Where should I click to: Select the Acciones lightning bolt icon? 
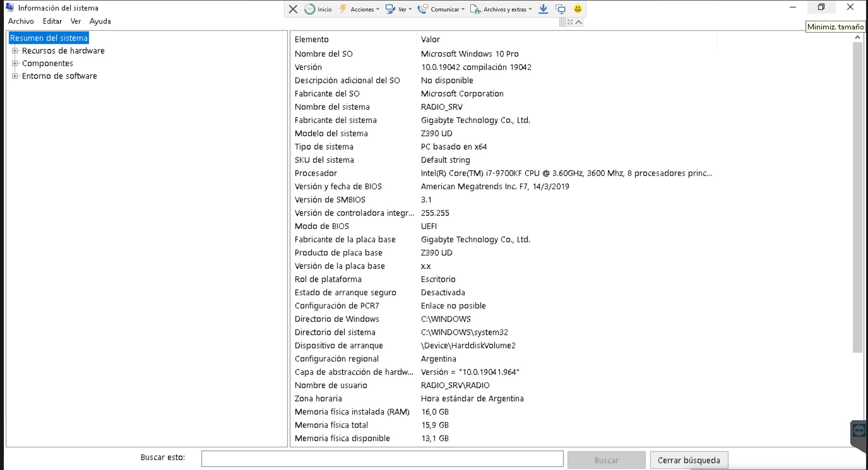point(343,9)
